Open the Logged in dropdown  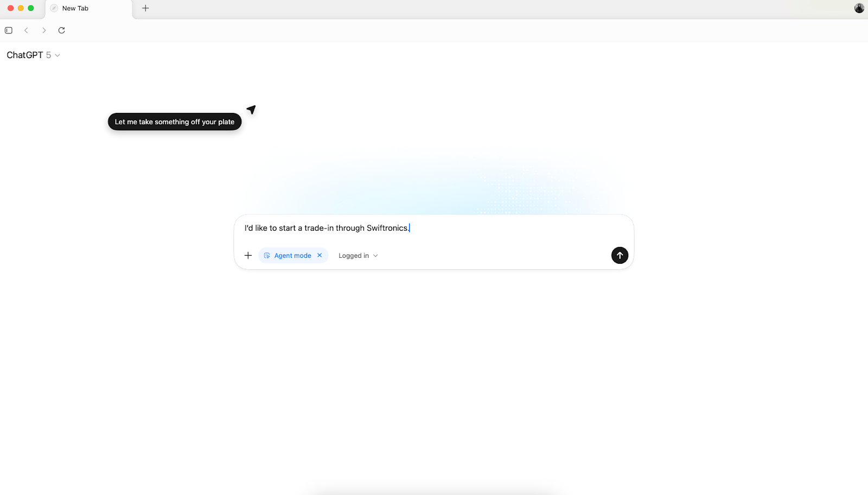(x=358, y=256)
